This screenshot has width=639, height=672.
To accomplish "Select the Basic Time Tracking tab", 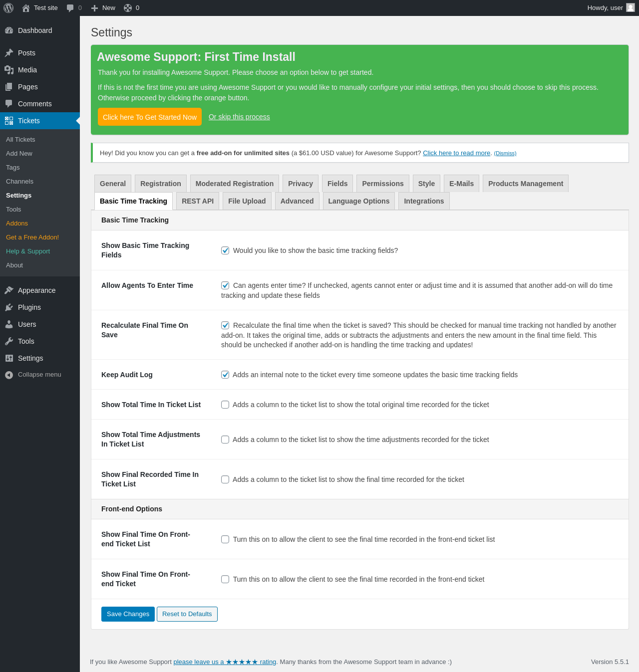I will (x=133, y=201).
